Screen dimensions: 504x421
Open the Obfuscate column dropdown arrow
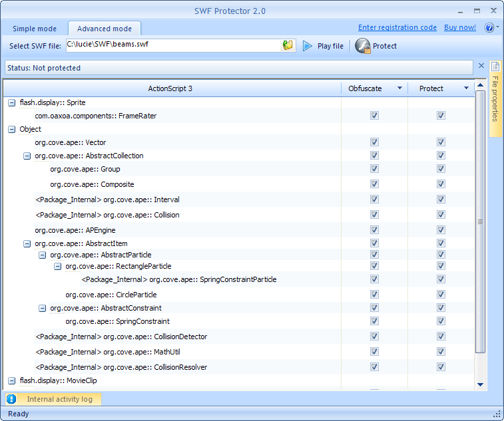pyautogui.click(x=399, y=88)
